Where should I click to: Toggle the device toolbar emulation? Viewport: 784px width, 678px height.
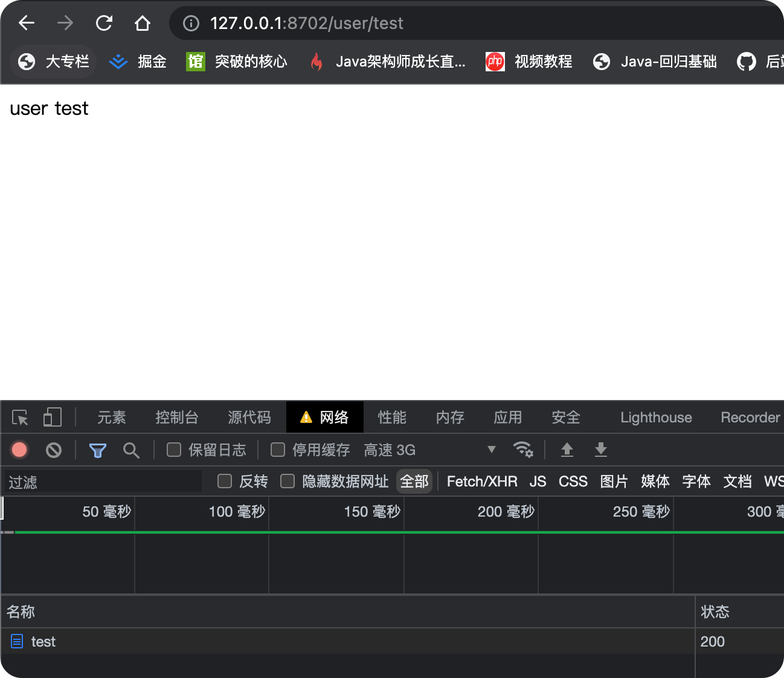coord(53,417)
